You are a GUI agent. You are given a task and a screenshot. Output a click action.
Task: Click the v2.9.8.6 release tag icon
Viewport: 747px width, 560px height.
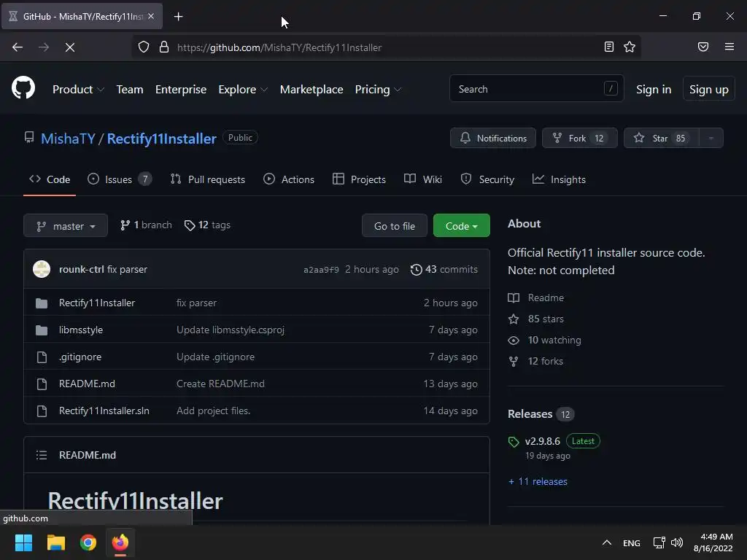click(514, 442)
